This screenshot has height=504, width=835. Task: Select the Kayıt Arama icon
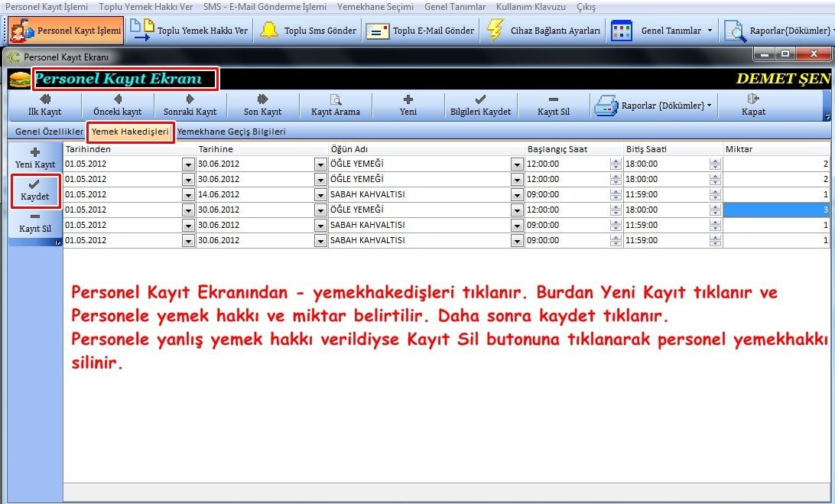coord(336,105)
